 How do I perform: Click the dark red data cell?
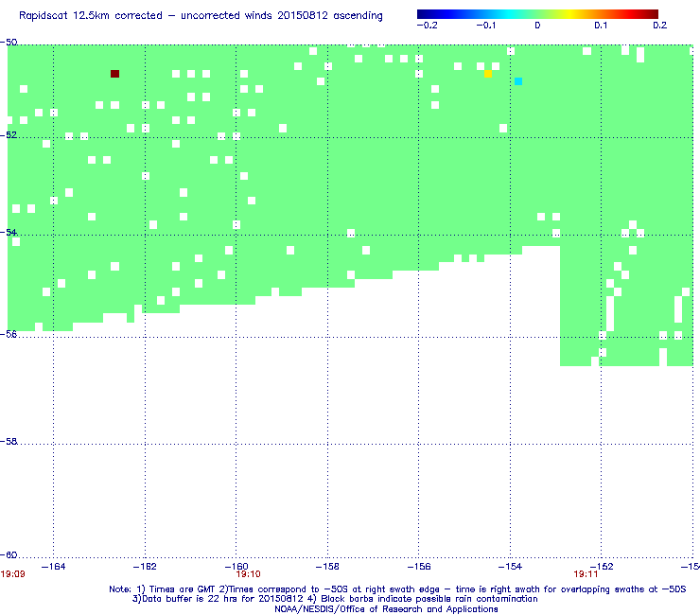(114, 74)
